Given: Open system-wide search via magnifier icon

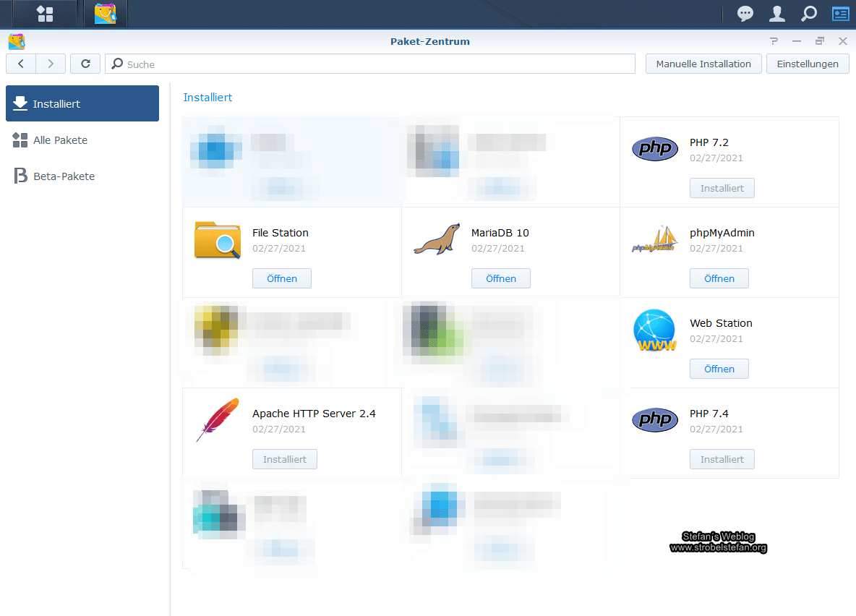Looking at the screenshot, I should [x=808, y=14].
